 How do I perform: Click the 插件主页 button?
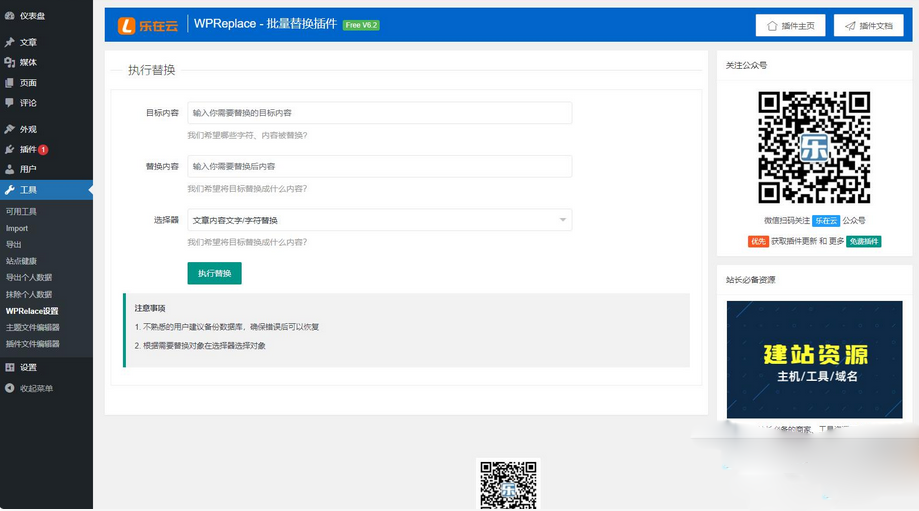click(790, 26)
